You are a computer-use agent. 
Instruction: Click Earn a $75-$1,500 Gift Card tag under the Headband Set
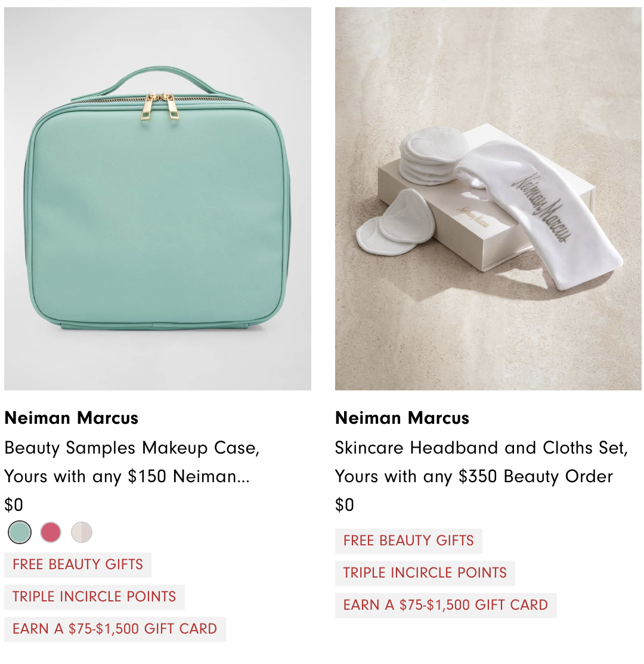(x=445, y=605)
